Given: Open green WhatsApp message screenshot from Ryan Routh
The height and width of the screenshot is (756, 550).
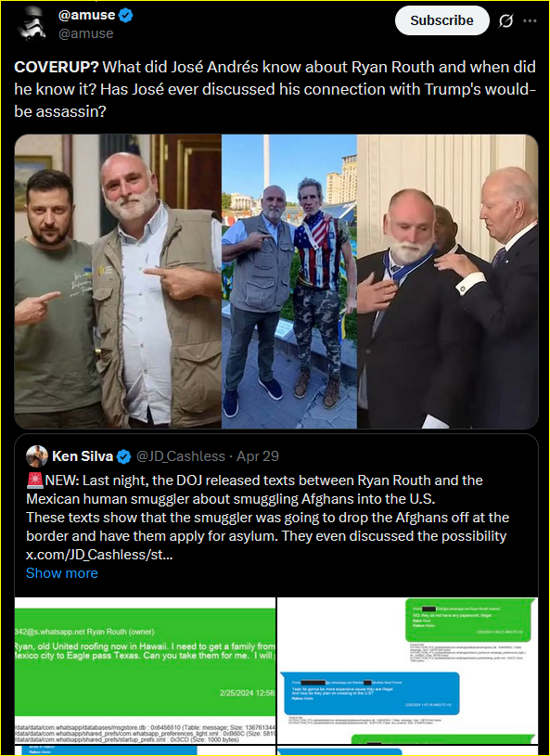Looking at the screenshot, I should point(145,670).
